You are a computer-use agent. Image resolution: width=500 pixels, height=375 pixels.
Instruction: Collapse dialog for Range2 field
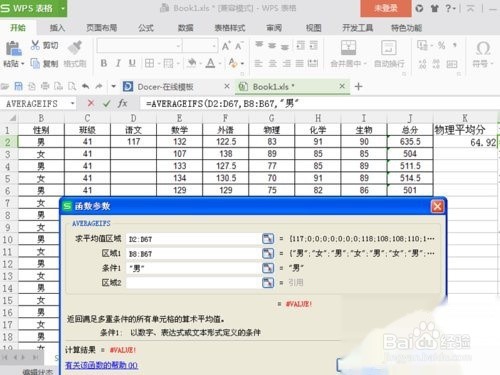pyautogui.click(x=268, y=283)
